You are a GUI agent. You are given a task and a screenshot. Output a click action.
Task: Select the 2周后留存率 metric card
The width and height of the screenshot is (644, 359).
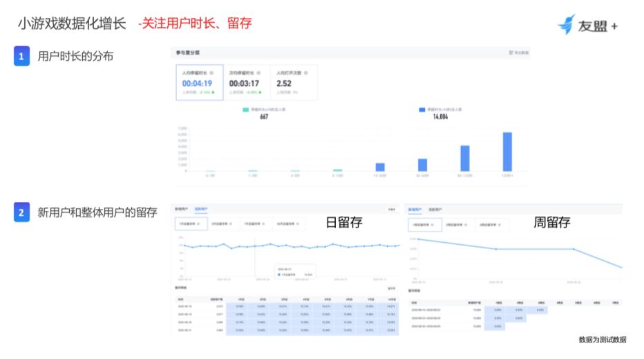tap(458, 225)
